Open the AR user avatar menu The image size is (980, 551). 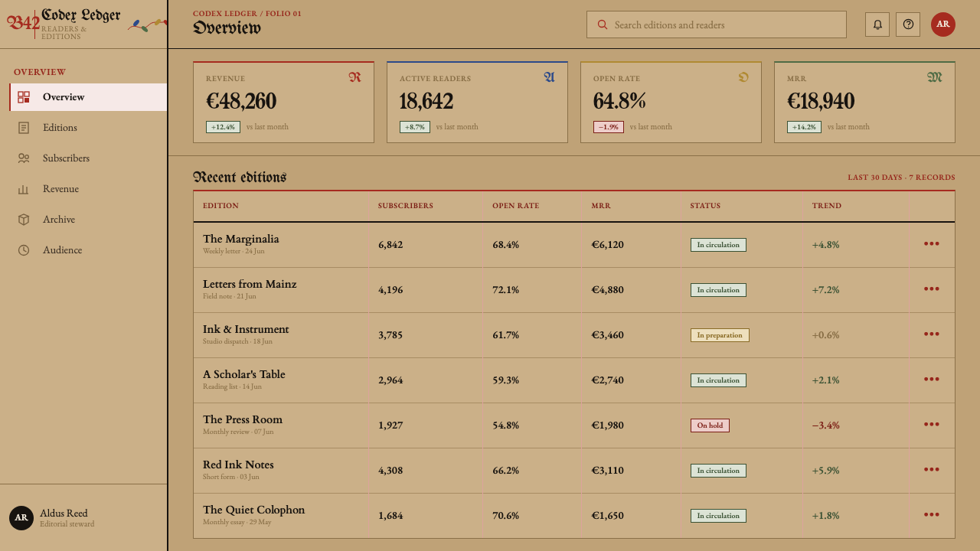pyautogui.click(x=943, y=24)
